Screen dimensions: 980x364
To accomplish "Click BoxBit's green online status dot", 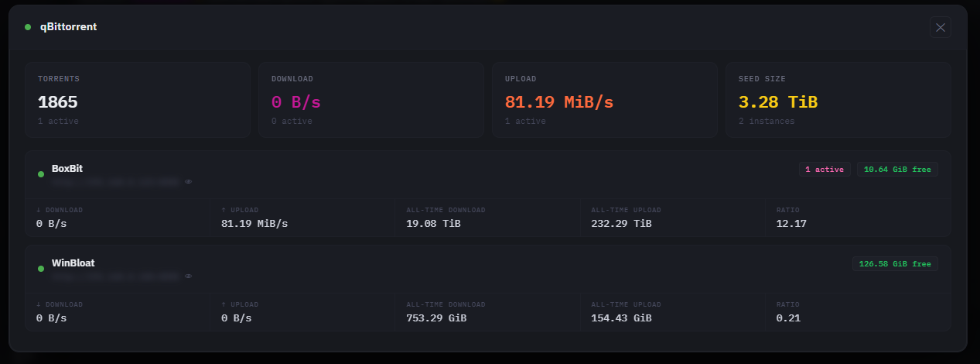I will [x=41, y=174].
